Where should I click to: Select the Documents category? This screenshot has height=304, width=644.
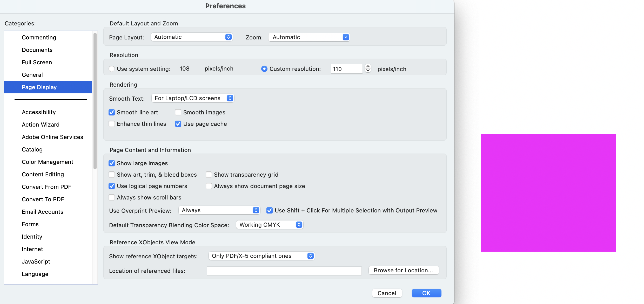pos(37,50)
